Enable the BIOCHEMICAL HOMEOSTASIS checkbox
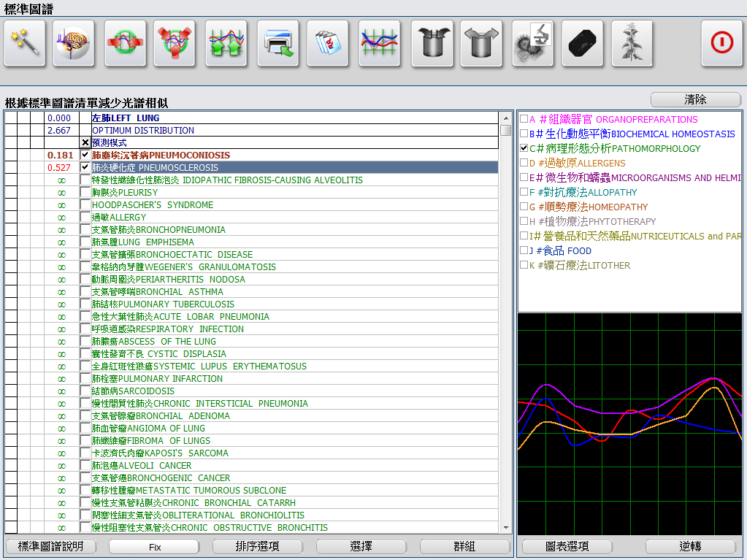747x560 pixels. (x=524, y=134)
